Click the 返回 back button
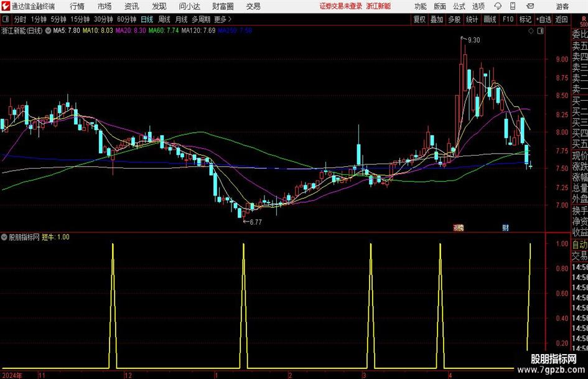This screenshot has width=588, height=379. pyautogui.click(x=561, y=19)
